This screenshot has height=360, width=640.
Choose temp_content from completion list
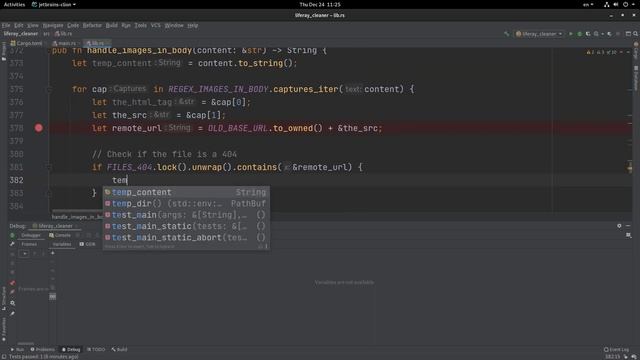click(x=186, y=192)
